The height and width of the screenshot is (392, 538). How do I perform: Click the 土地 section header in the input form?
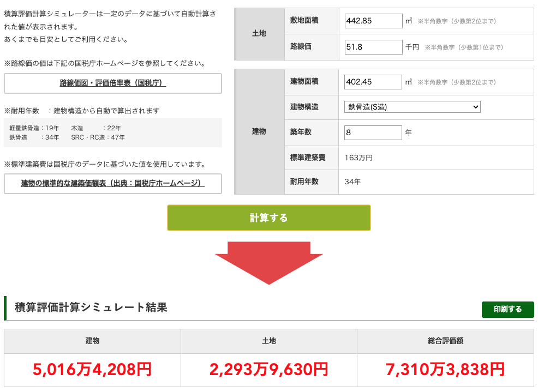coord(259,34)
